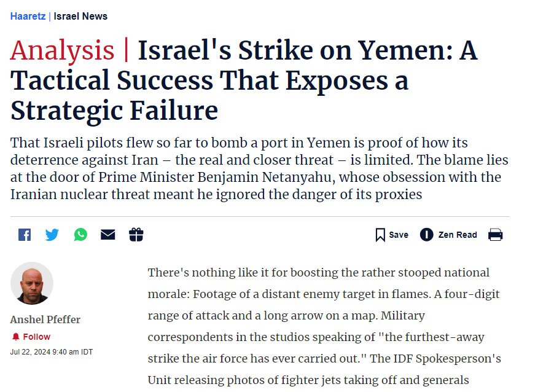Print the article with printer icon
Viewport: 554px width, 392px height.
click(496, 235)
